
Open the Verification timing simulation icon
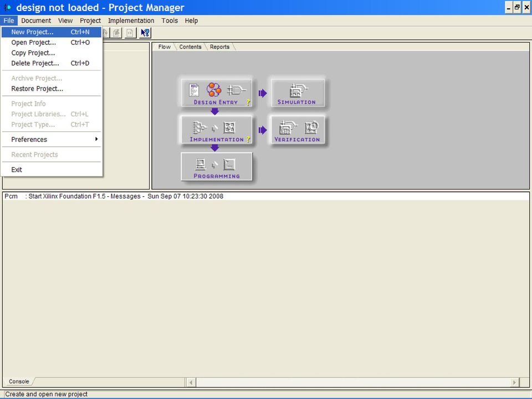(288, 127)
